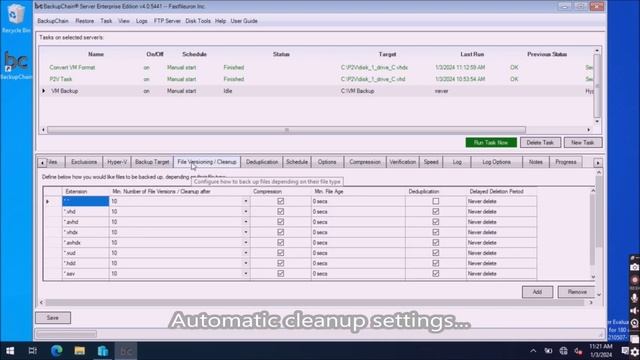Toggle Deduplication for the *.vhdx row
This screenshot has height=360, width=640.
coord(436,232)
